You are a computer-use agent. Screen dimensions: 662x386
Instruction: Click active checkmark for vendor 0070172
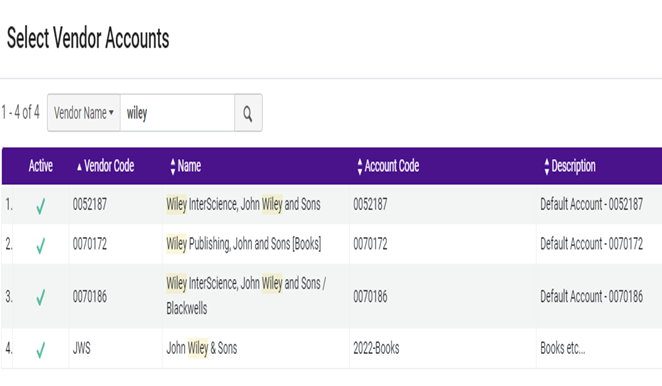click(41, 245)
